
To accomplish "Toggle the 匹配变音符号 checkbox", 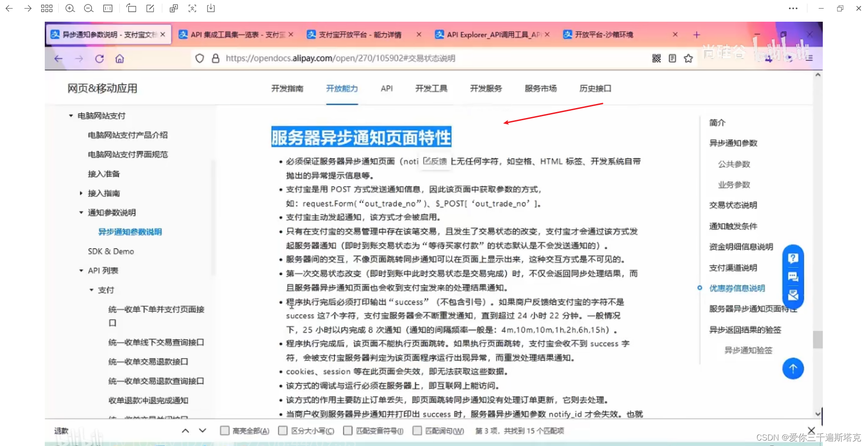I will click(x=348, y=431).
